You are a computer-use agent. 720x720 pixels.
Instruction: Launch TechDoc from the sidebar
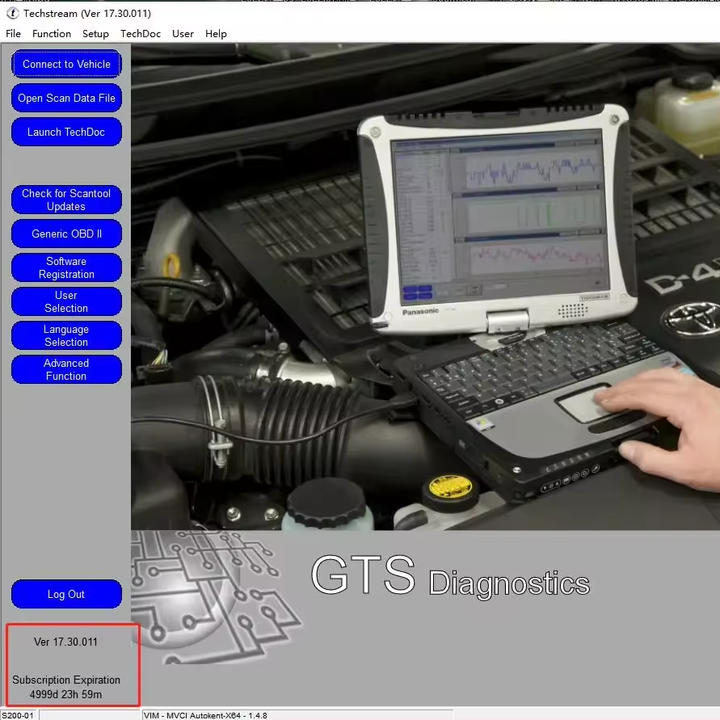point(67,132)
